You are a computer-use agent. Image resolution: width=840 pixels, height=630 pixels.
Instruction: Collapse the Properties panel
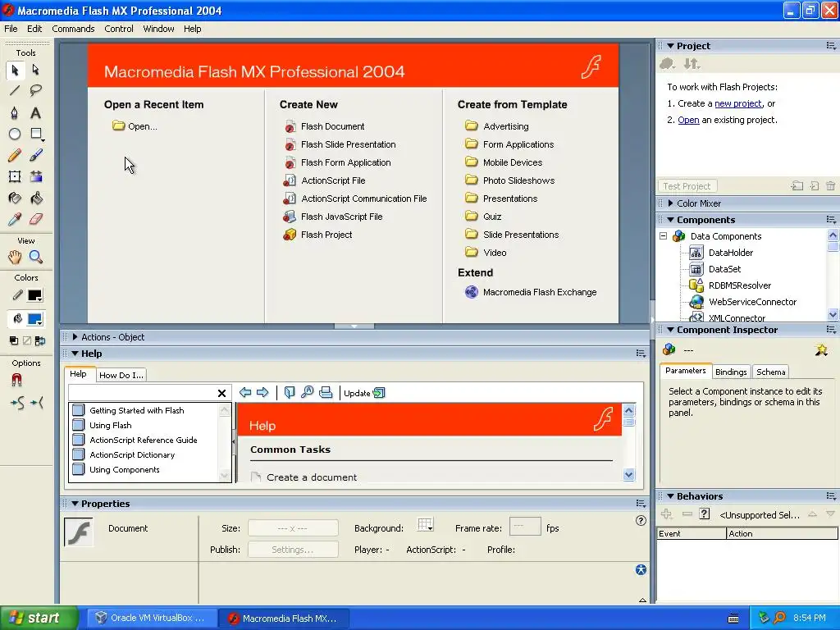tap(75, 504)
